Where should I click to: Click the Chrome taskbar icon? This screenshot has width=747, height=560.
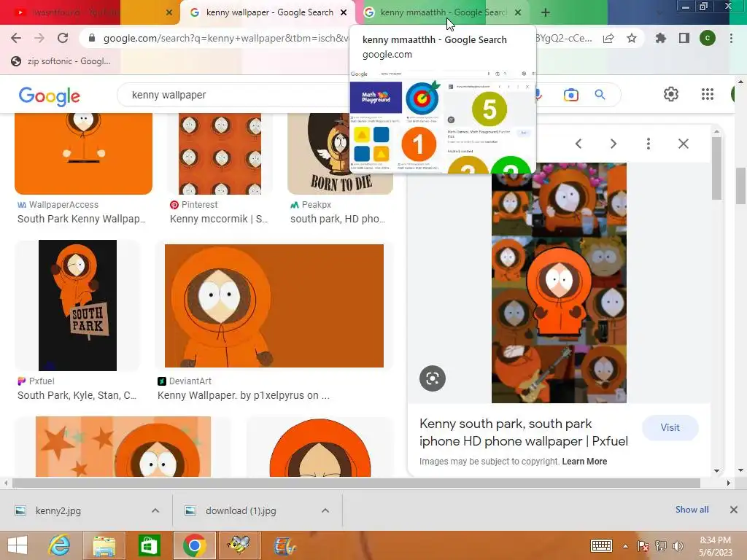pos(194,545)
